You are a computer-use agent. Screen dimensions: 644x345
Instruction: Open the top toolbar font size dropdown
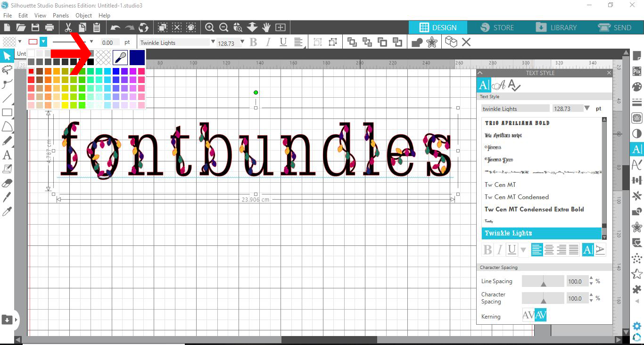[x=242, y=42]
